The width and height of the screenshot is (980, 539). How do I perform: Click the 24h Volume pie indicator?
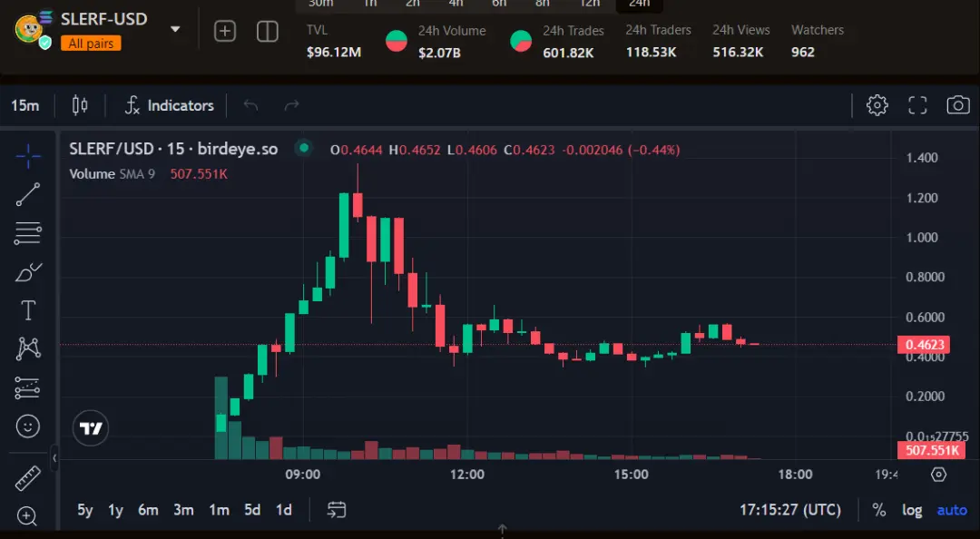[x=397, y=41]
